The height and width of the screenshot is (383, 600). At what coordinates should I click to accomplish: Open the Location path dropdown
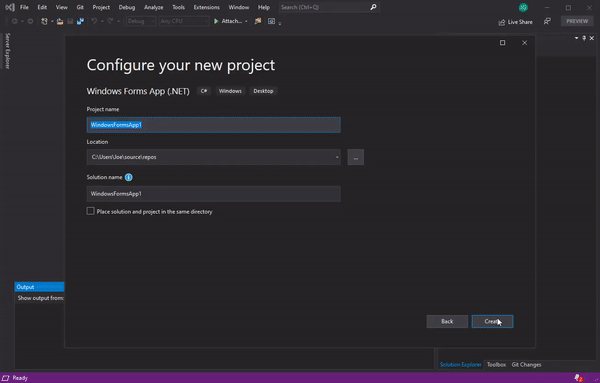tap(337, 157)
